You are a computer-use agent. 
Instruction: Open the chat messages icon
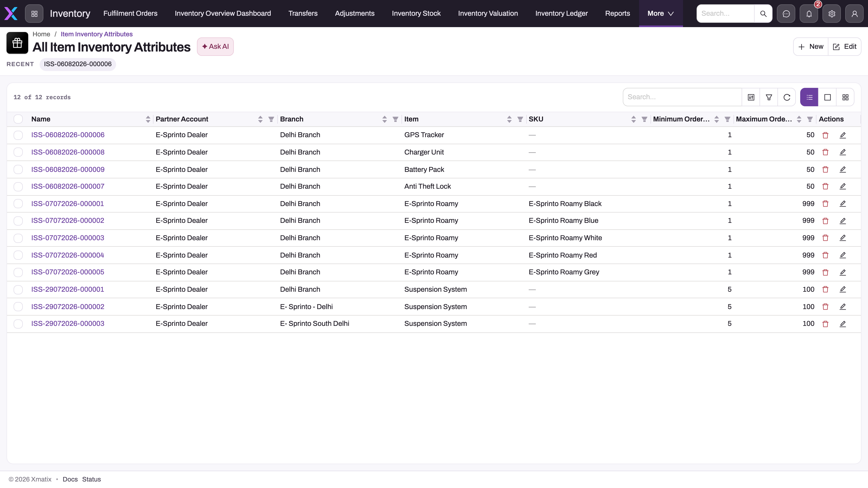coord(786,14)
